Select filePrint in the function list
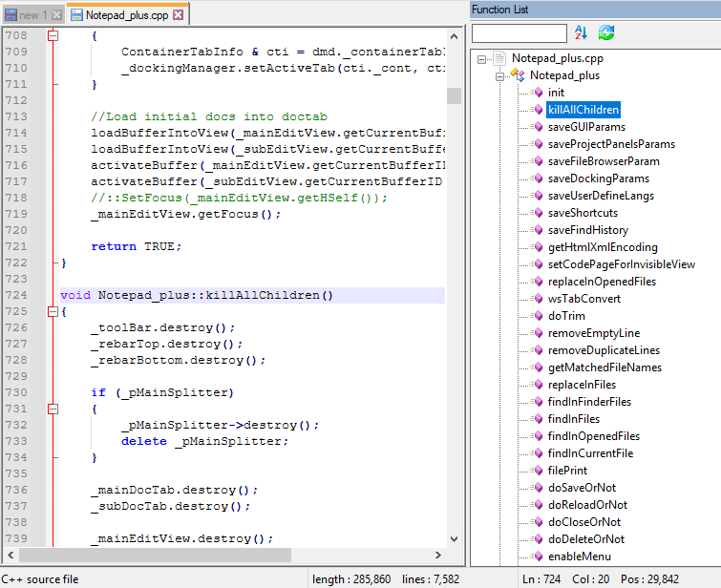 click(567, 471)
